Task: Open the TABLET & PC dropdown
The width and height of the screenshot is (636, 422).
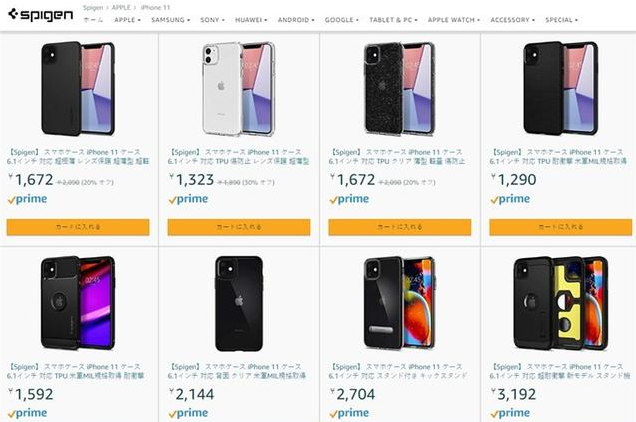Action: click(x=393, y=20)
